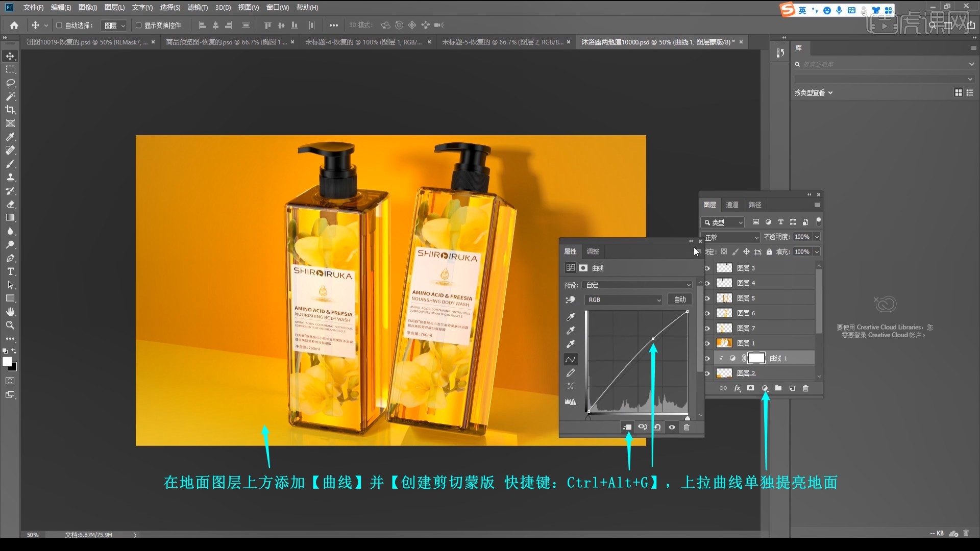The height and width of the screenshot is (551, 980).
Task: Open the RGB channel dropdown
Action: coord(623,300)
